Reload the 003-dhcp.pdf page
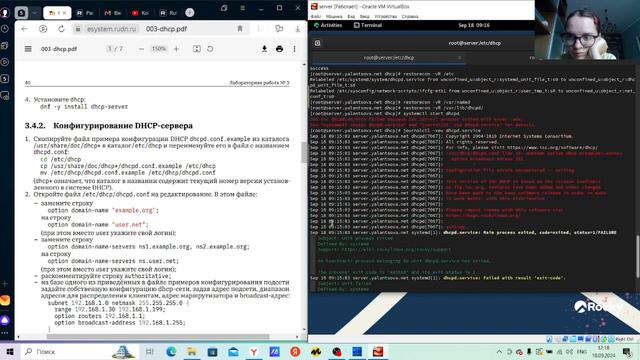640x360 pixels. click(x=61, y=29)
